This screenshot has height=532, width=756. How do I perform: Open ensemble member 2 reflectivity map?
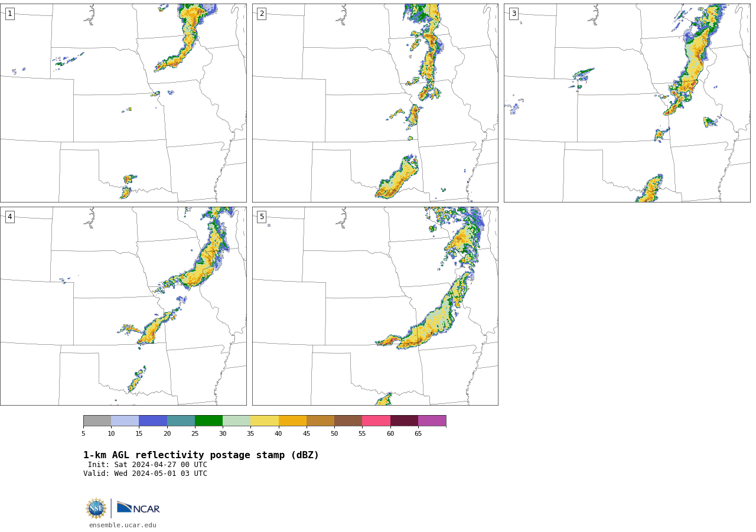click(x=375, y=103)
